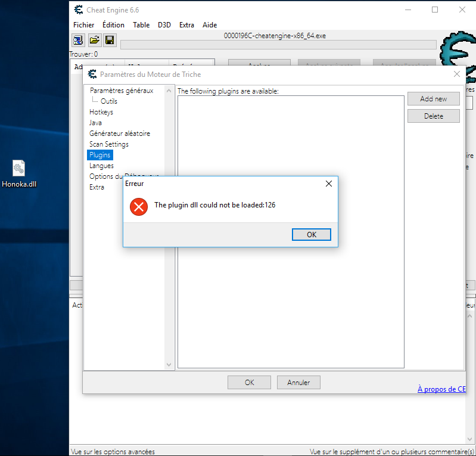The width and height of the screenshot is (476, 456).
Task: Select the Honoka.dll desktop file icon
Action: (19, 174)
